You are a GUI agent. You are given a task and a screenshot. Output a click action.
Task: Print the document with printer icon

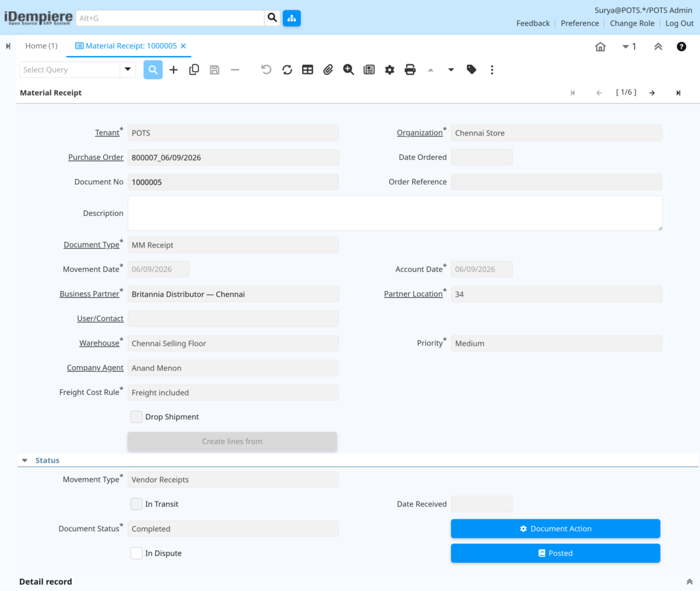click(410, 70)
